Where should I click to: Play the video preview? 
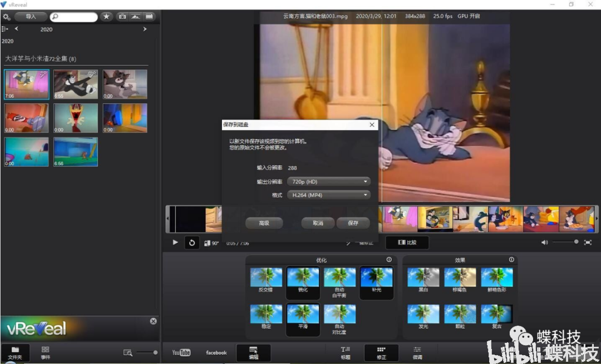175,242
